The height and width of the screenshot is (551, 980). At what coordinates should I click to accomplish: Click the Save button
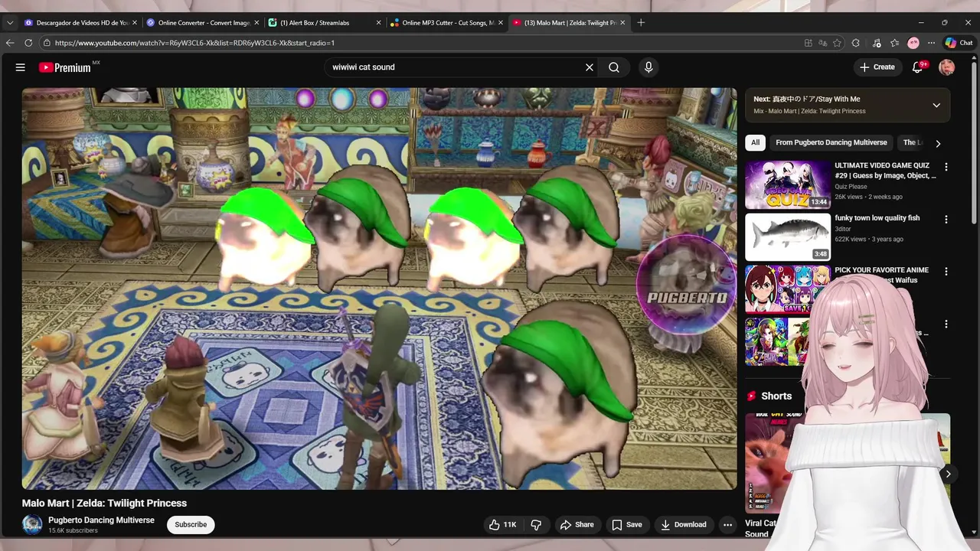coord(626,525)
